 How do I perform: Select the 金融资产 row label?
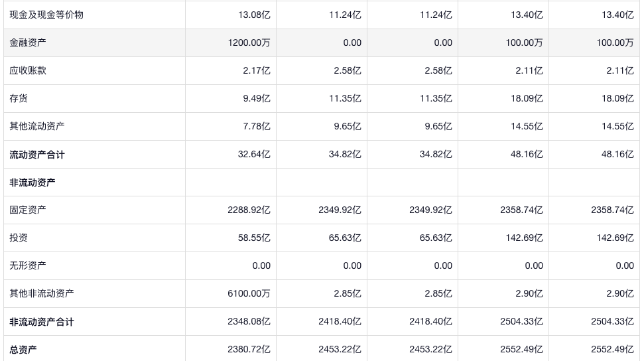point(28,42)
